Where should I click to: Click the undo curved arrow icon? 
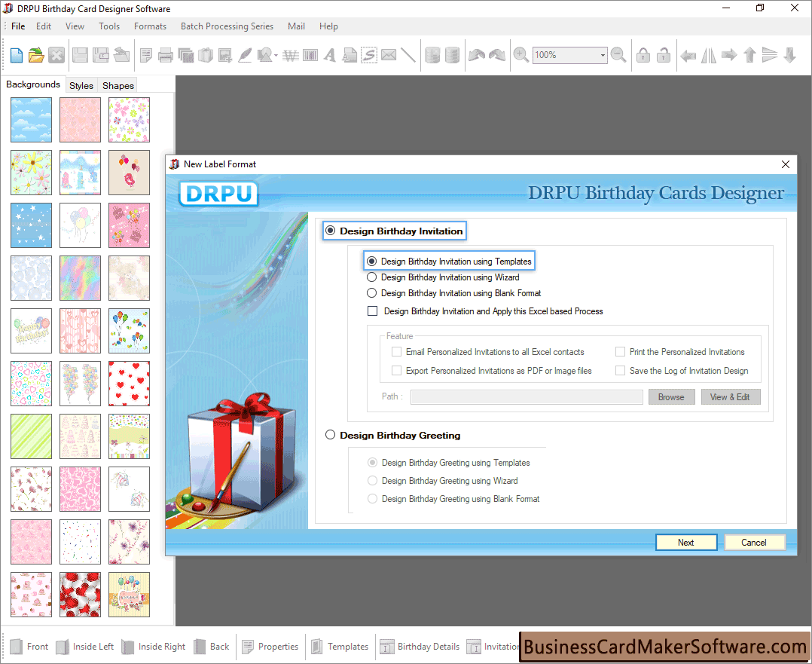(476, 55)
